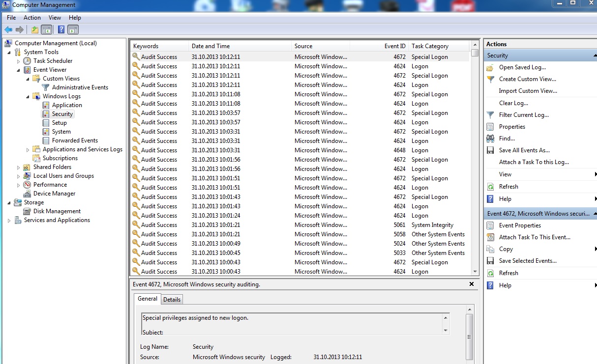597x364 pixels.
Task: Collapse the Custom Views node
Action: 28,79
